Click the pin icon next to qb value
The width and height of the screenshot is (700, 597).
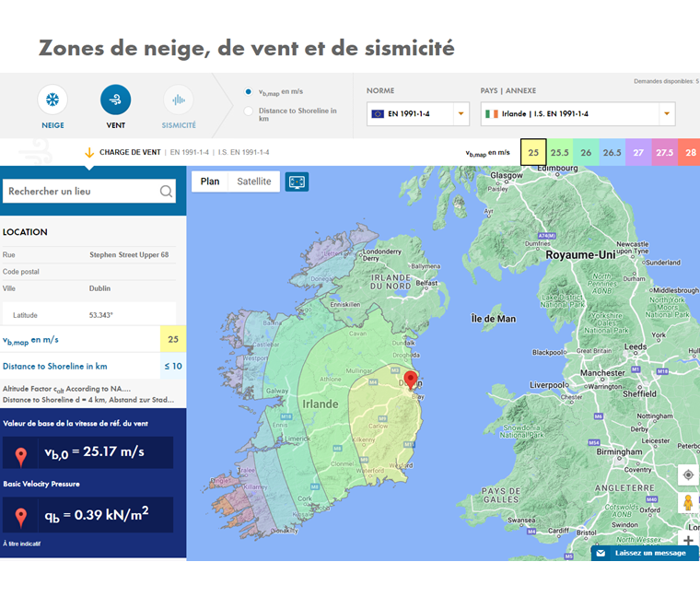[20, 517]
